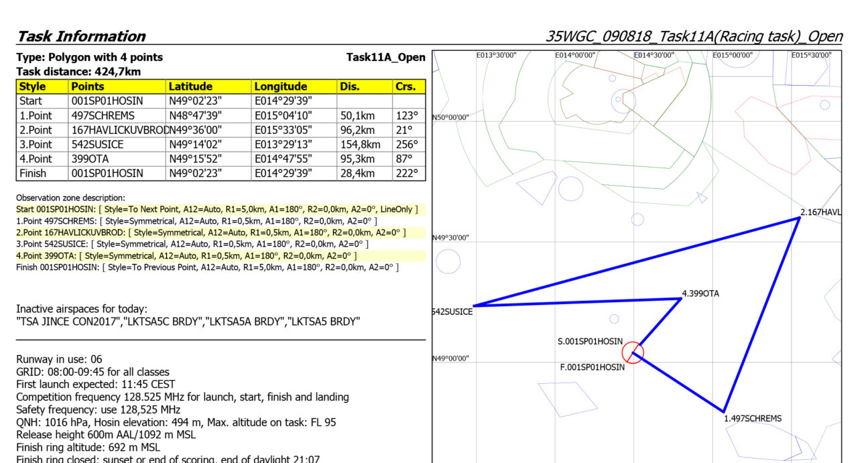Click the 2.167HAVL waypoint label on map
This screenshot has height=463, width=868.
tap(820, 212)
